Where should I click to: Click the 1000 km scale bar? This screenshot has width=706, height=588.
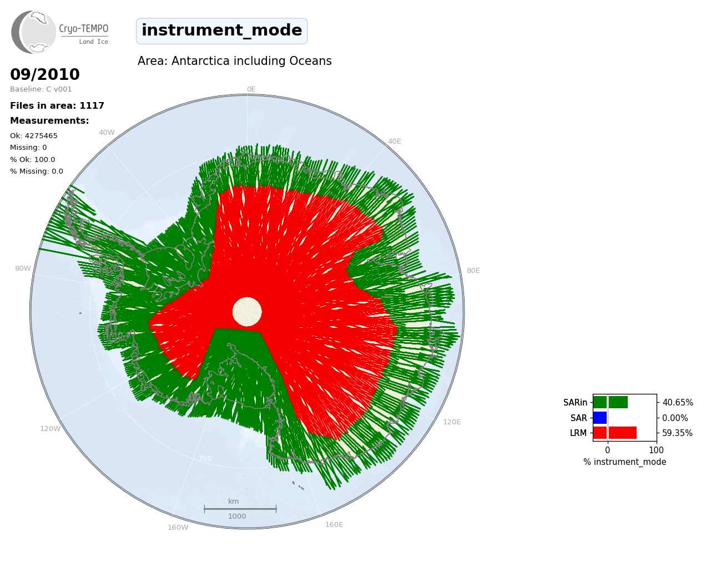[x=240, y=509]
